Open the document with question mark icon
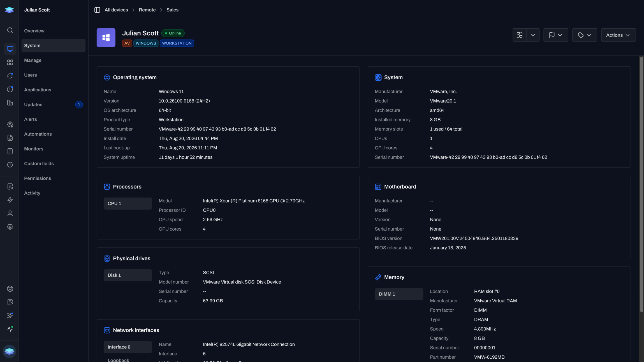Viewport: 644px width, 362px height. click(10, 302)
